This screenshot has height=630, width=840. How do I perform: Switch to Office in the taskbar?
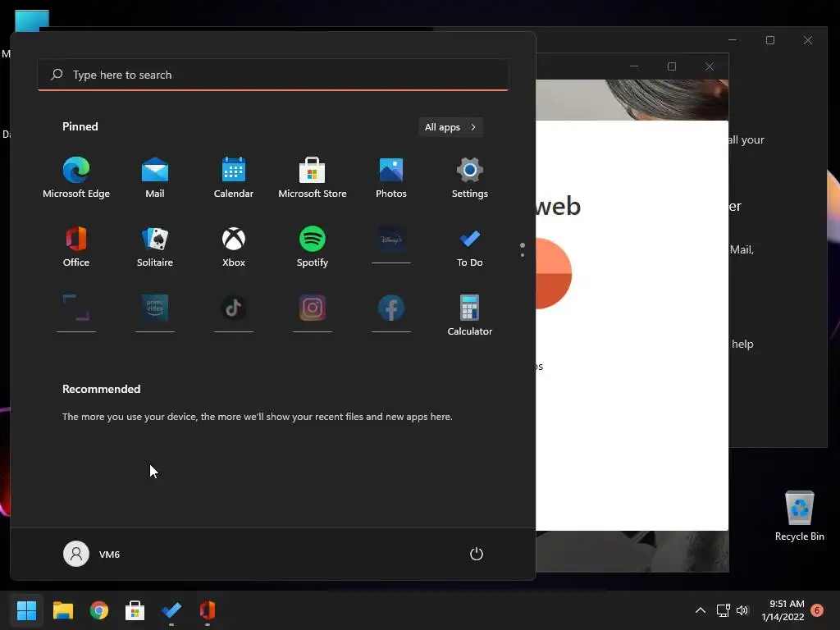click(208, 610)
